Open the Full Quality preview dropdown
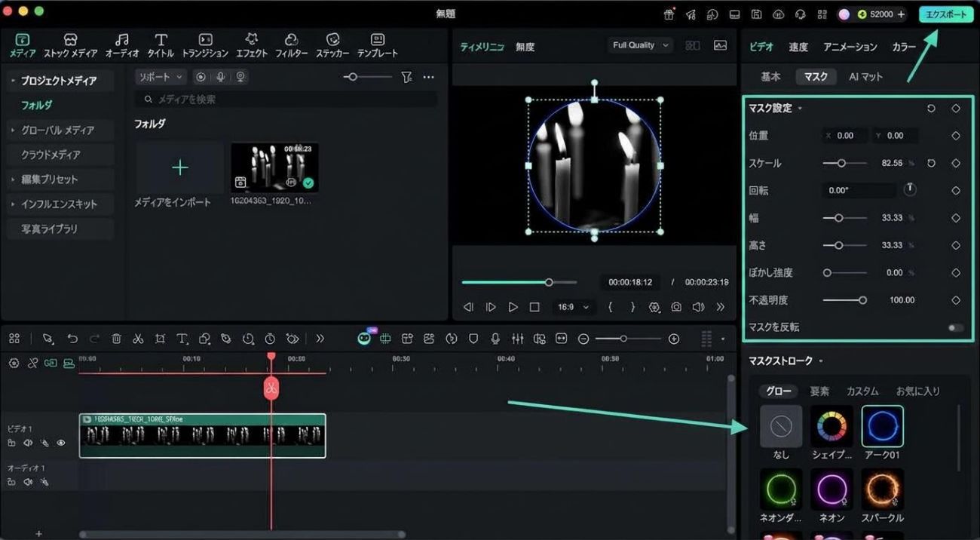Image resolution: width=980 pixels, height=540 pixels. point(640,45)
